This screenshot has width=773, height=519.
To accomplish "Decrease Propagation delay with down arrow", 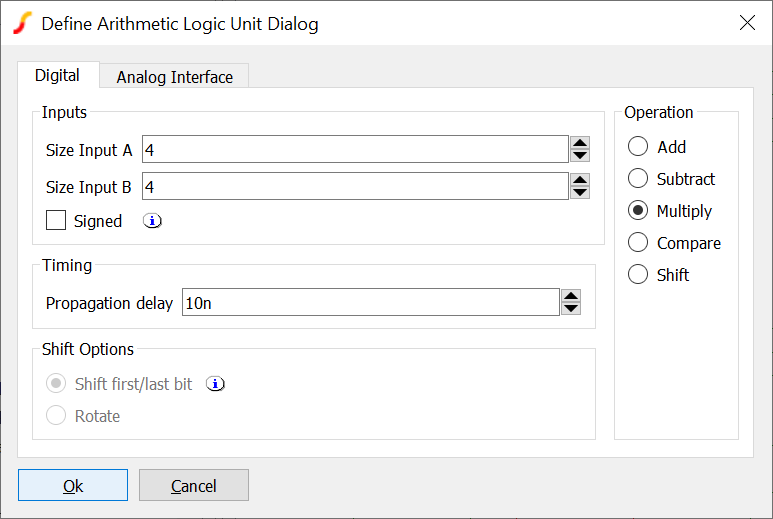I will [x=571, y=308].
